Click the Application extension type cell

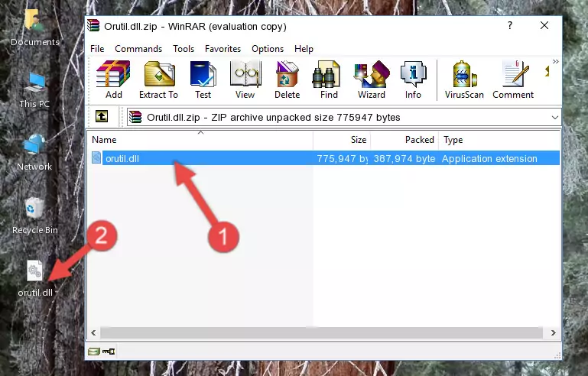(x=489, y=158)
